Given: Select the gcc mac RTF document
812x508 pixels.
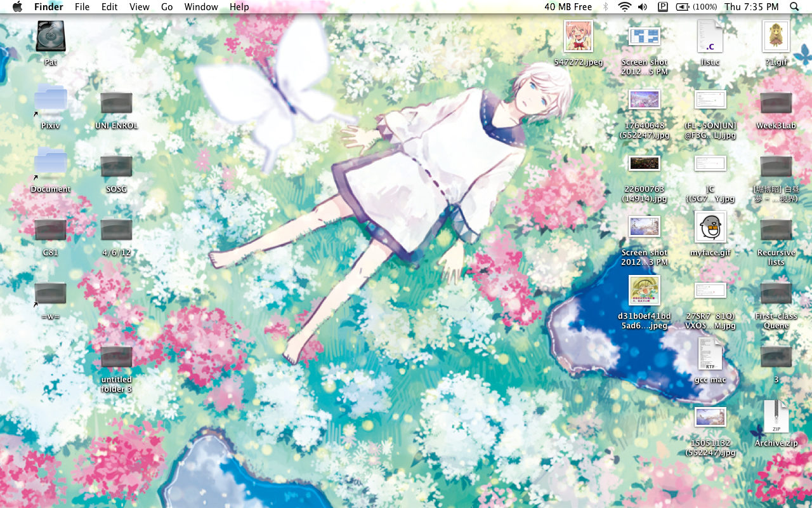Looking at the screenshot, I should click(x=710, y=354).
